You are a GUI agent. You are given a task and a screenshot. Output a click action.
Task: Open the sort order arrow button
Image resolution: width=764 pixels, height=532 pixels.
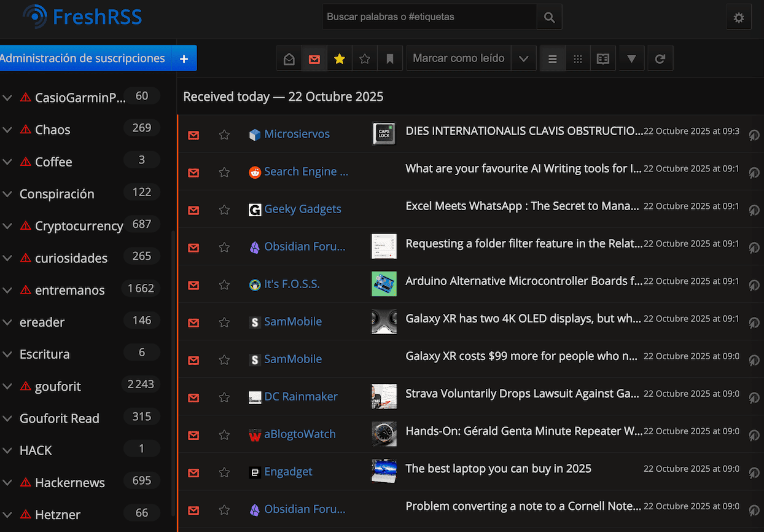(631, 59)
